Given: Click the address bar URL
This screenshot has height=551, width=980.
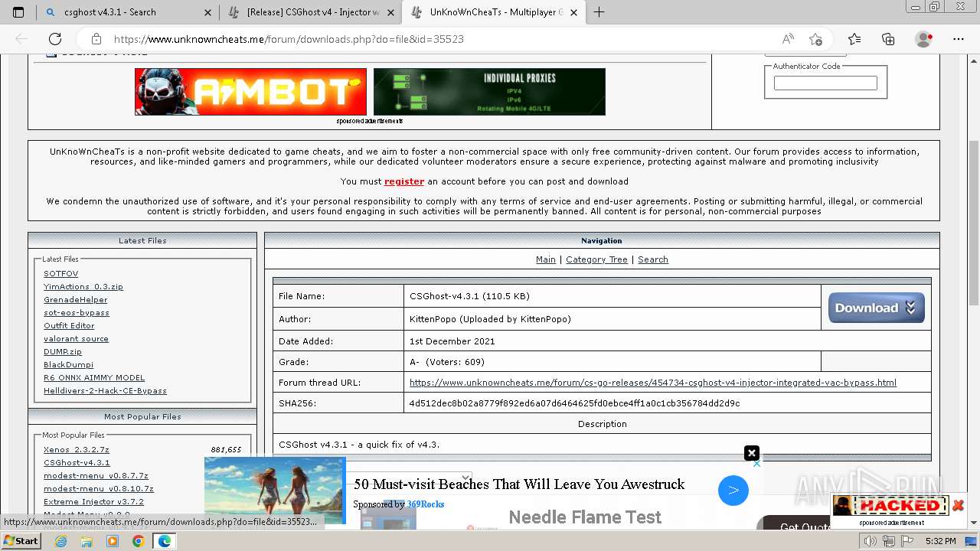Looking at the screenshot, I should coord(289,39).
